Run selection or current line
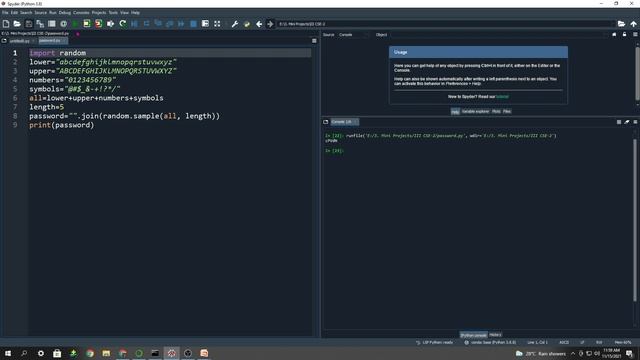 pyautogui.click(x=111, y=24)
